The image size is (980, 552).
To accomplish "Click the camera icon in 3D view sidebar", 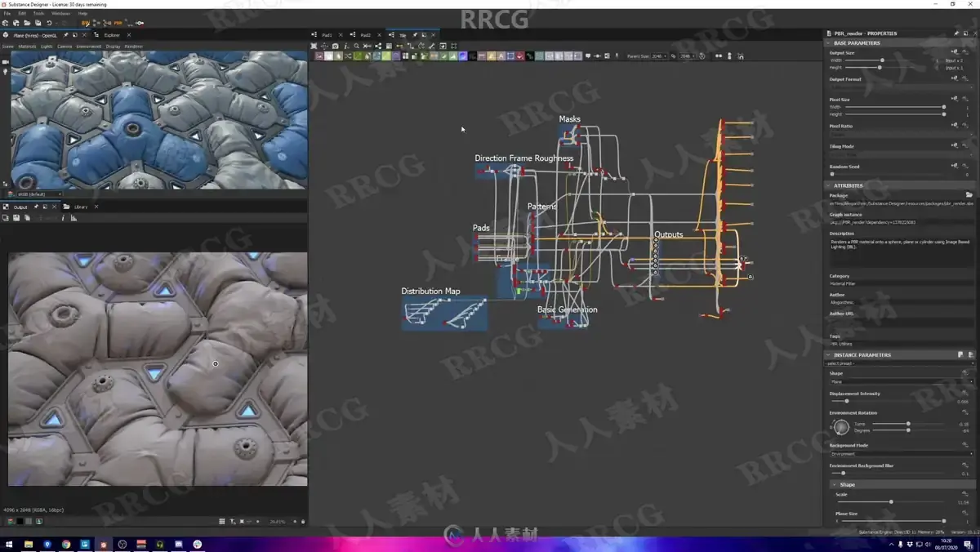I will pos(5,62).
